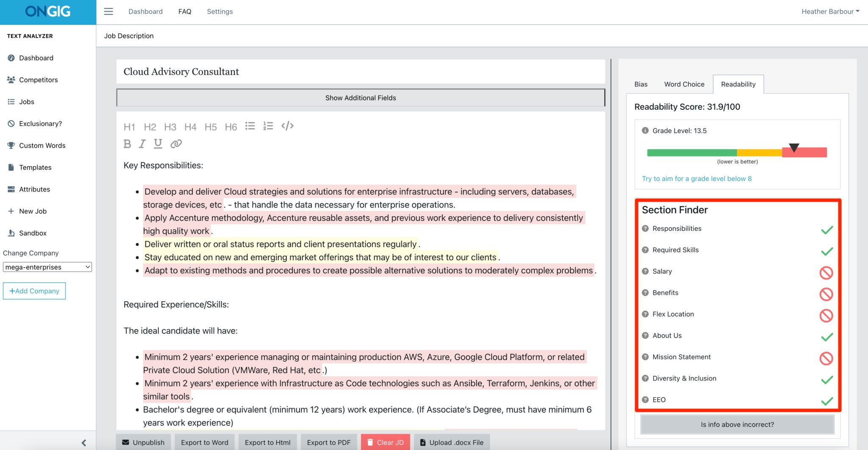The image size is (868, 450).
Task: Open the Heather Barbour account menu
Action: pos(830,11)
